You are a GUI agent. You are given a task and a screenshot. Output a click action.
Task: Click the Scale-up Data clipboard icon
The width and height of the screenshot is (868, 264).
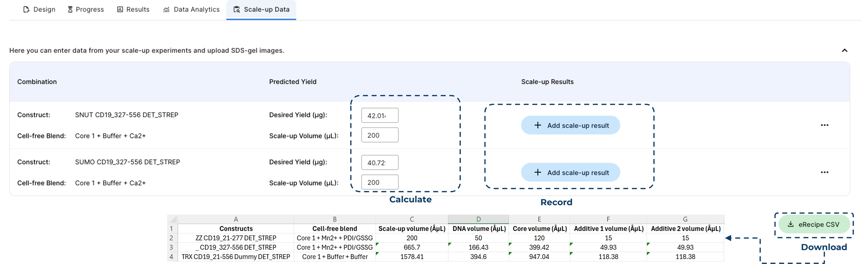coord(237,9)
